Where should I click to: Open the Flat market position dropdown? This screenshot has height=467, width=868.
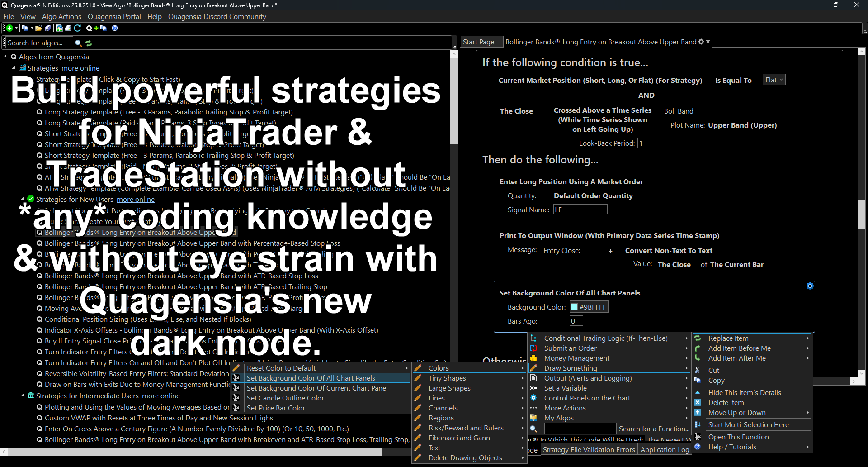(774, 80)
